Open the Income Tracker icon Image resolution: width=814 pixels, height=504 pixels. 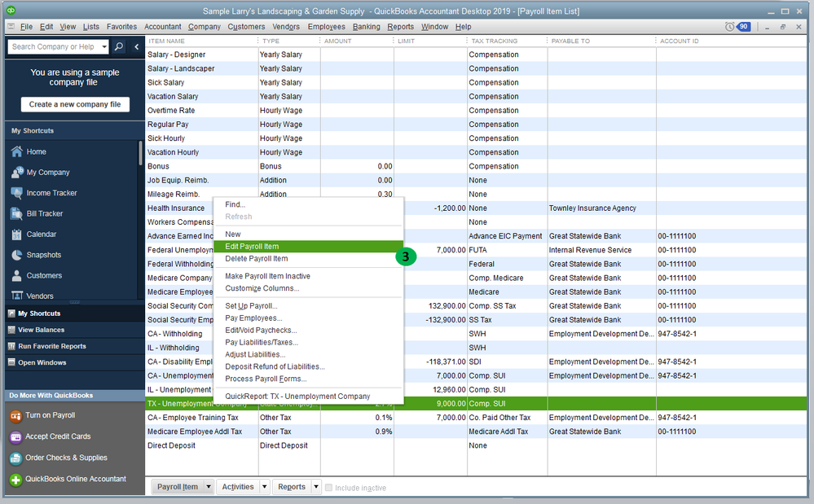[x=15, y=193]
